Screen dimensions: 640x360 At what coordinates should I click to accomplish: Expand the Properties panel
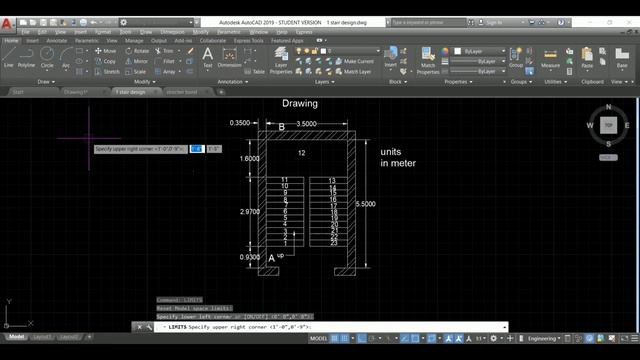coord(458,82)
